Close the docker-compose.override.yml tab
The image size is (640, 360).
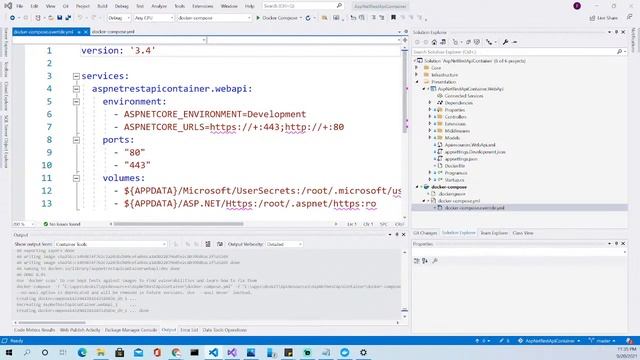86,31
